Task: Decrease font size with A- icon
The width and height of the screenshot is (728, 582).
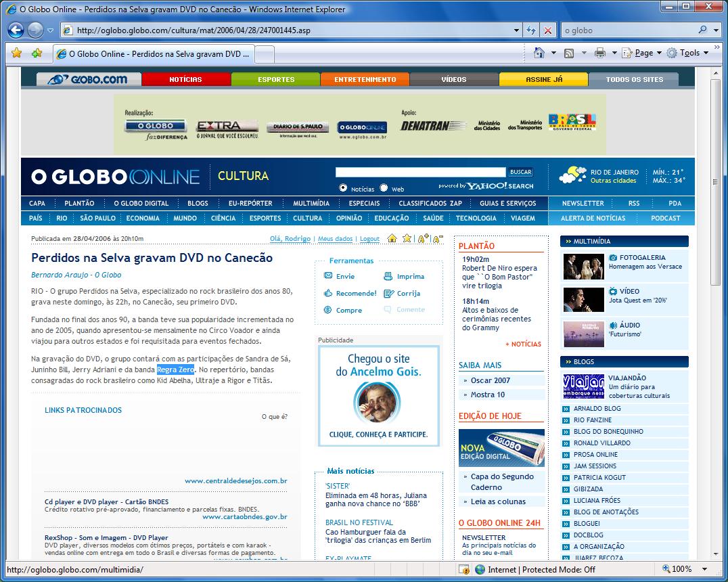Action: [x=438, y=239]
